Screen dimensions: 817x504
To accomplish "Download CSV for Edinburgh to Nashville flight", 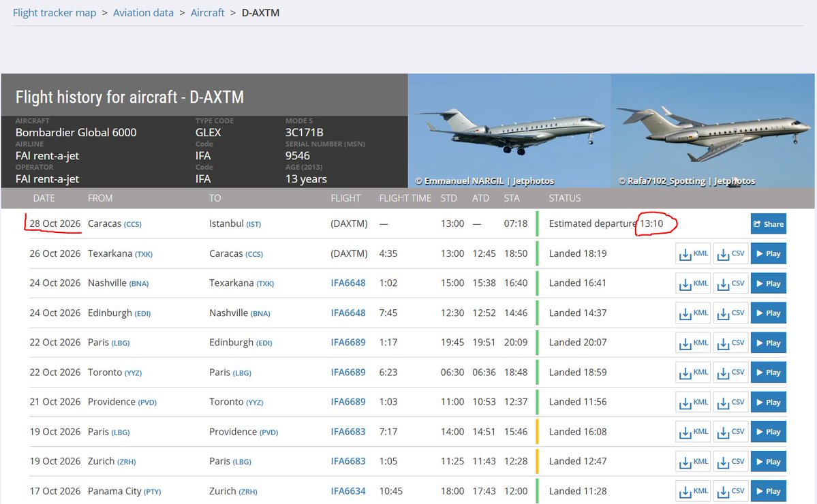I will tap(731, 313).
